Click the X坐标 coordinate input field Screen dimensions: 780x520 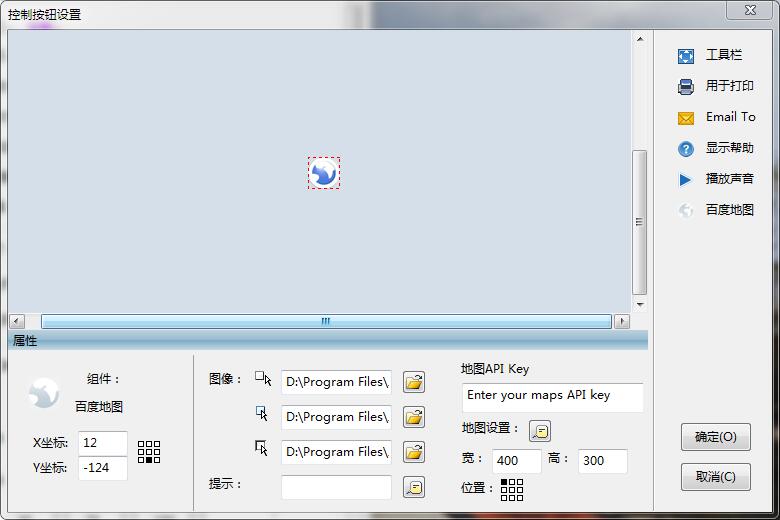click(x=102, y=443)
